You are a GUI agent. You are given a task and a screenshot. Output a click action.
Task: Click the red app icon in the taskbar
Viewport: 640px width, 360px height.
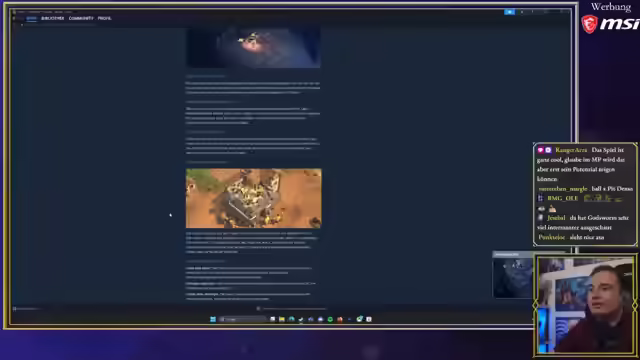(x=340, y=319)
